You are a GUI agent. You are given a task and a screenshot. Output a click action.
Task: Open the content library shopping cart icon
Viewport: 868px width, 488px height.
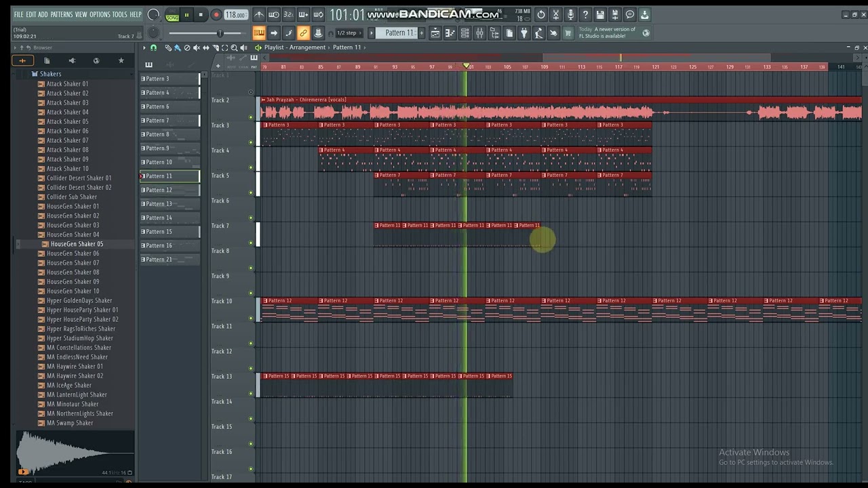568,33
